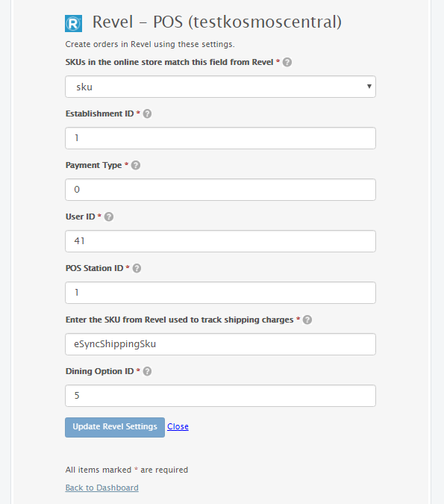
Task: Click into User ID field containing 41
Action: pos(220,241)
